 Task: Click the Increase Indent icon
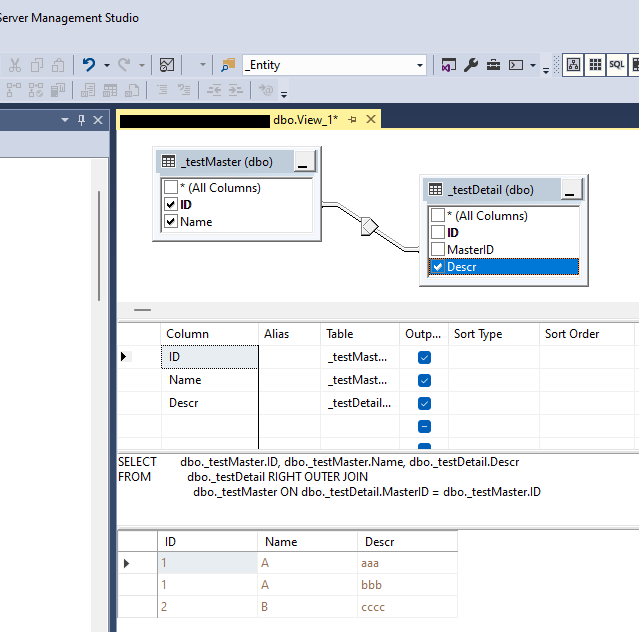coord(236,90)
